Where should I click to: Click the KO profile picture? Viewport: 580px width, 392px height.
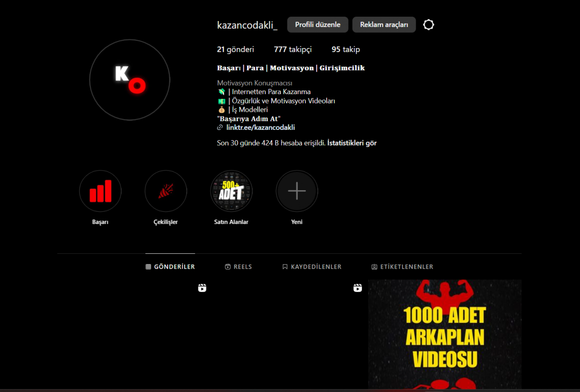[130, 80]
